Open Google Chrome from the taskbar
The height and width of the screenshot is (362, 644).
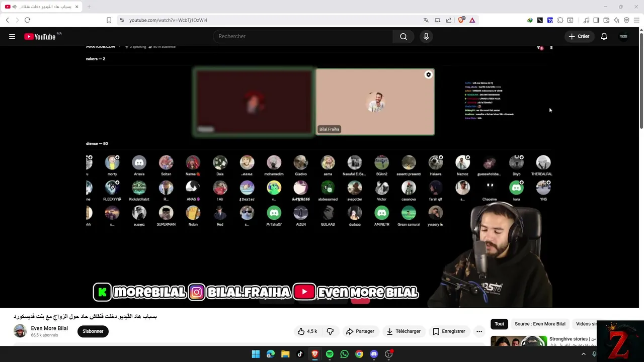coord(359,354)
